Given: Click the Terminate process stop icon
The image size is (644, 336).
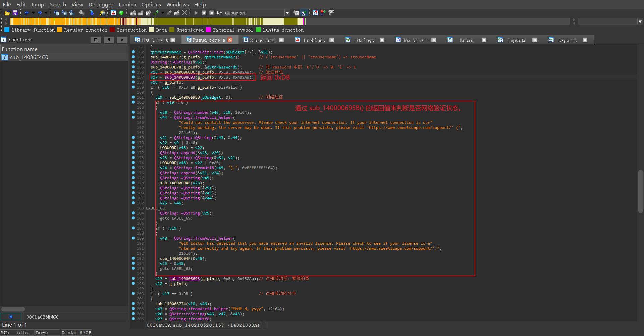Looking at the screenshot, I should coord(212,13).
